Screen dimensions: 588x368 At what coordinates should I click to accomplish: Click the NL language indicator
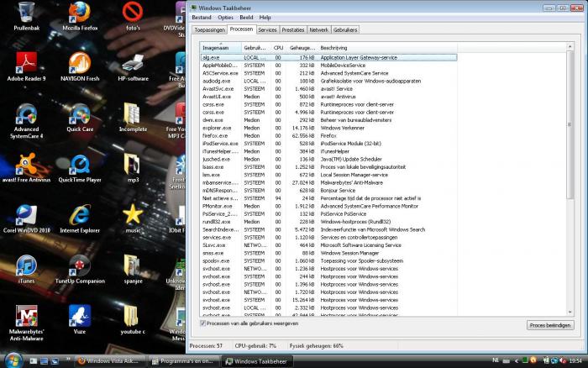[496, 360]
